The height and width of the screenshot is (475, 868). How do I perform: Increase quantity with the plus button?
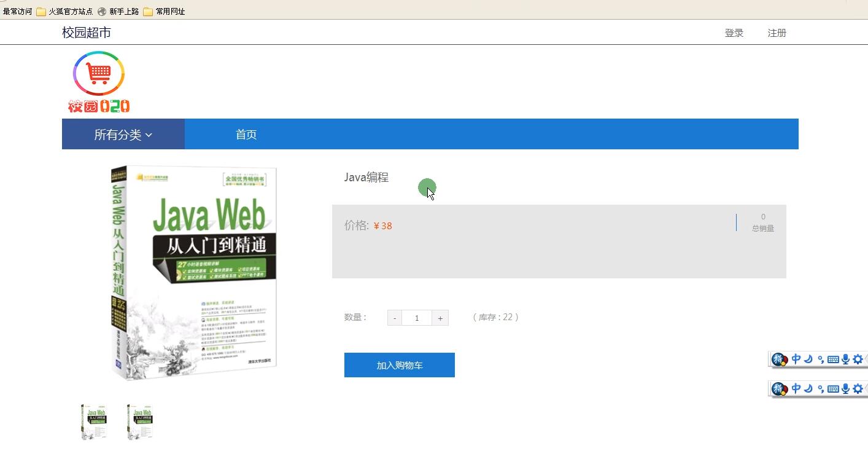tap(440, 318)
